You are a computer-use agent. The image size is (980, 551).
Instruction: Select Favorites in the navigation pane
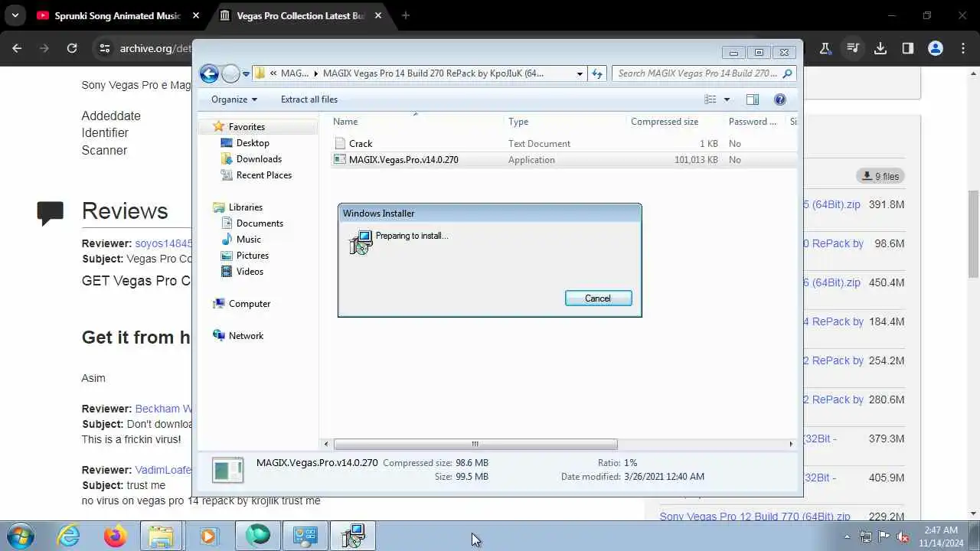[x=247, y=127]
